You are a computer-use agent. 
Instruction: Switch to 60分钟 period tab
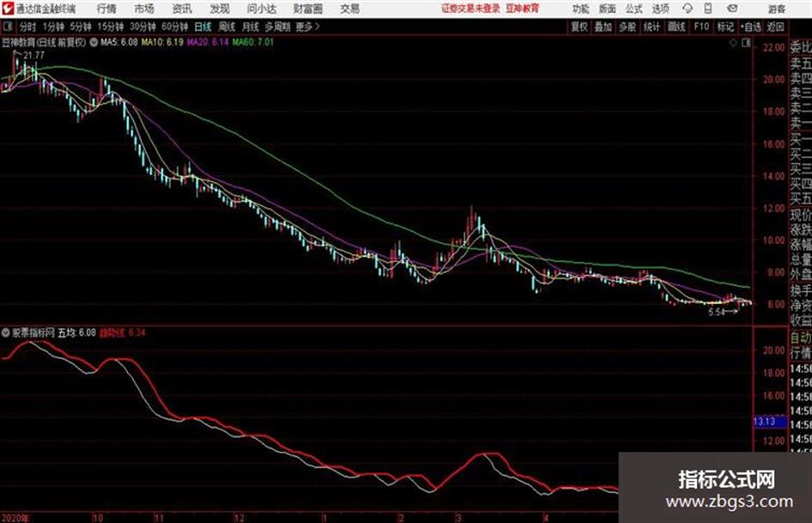pos(174,27)
